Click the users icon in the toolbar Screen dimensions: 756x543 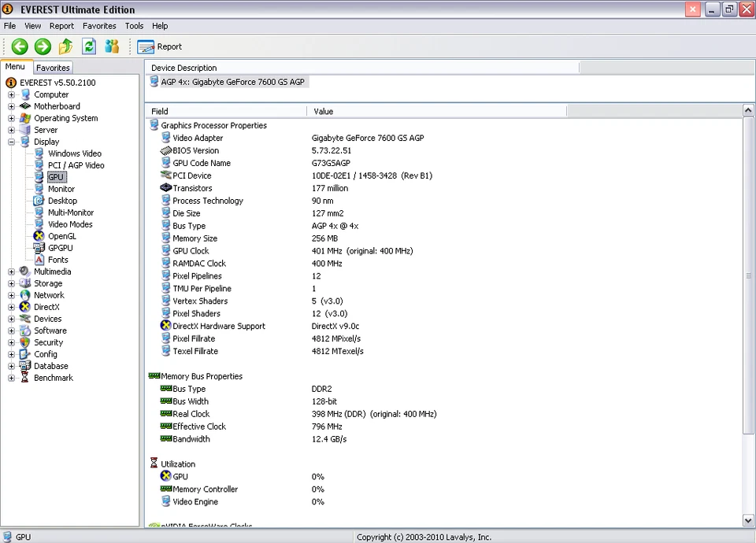pos(112,46)
